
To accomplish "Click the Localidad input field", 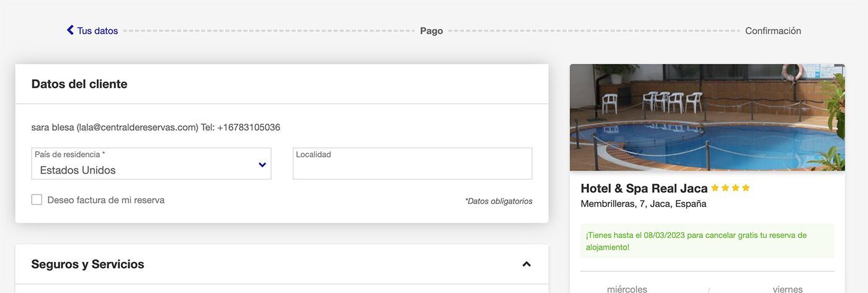I will pyautogui.click(x=412, y=164).
